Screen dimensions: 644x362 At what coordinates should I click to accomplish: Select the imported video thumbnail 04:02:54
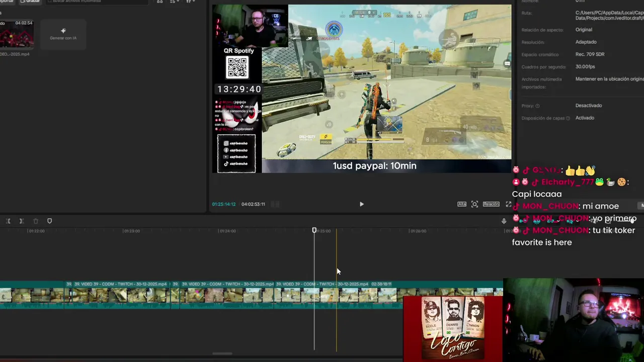click(17, 34)
